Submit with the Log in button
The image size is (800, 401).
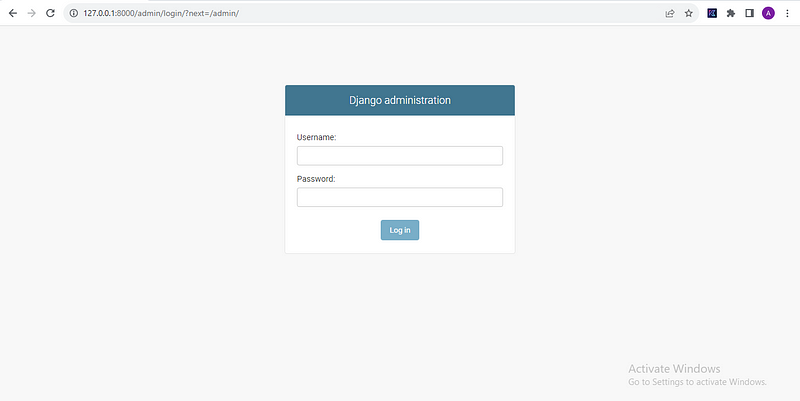[399, 230]
